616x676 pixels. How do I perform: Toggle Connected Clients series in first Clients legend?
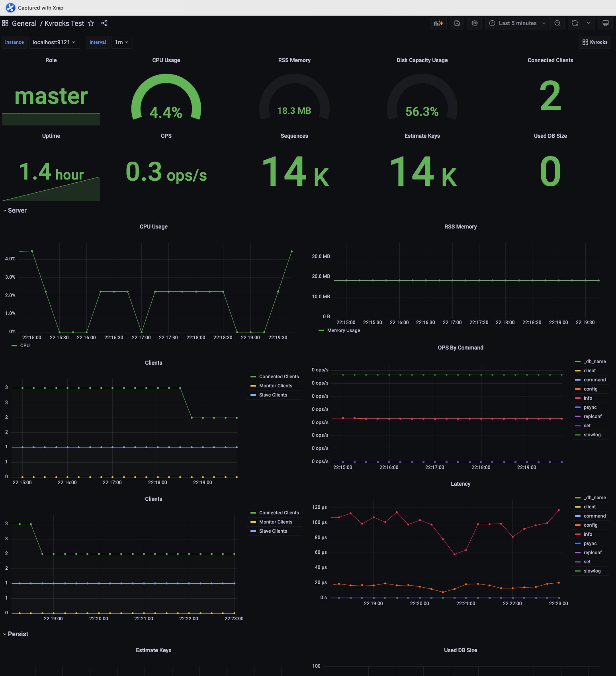tap(279, 377)
